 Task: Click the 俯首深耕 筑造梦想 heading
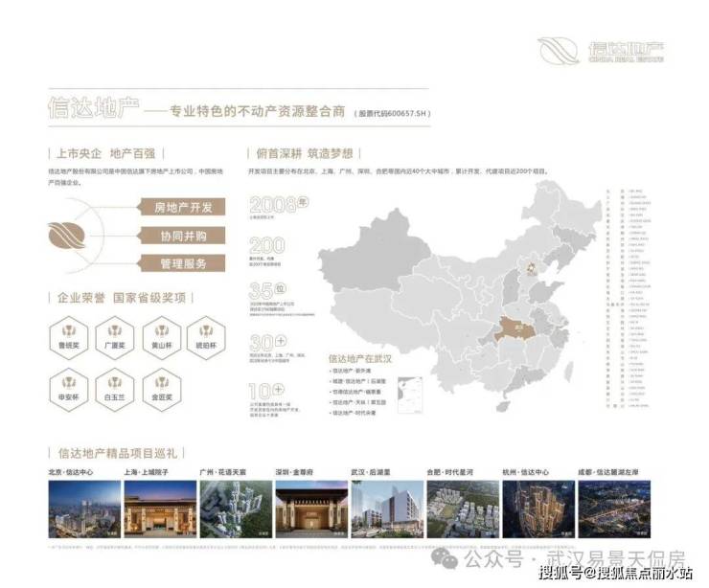pyautogui.click(x=305, y=153)
